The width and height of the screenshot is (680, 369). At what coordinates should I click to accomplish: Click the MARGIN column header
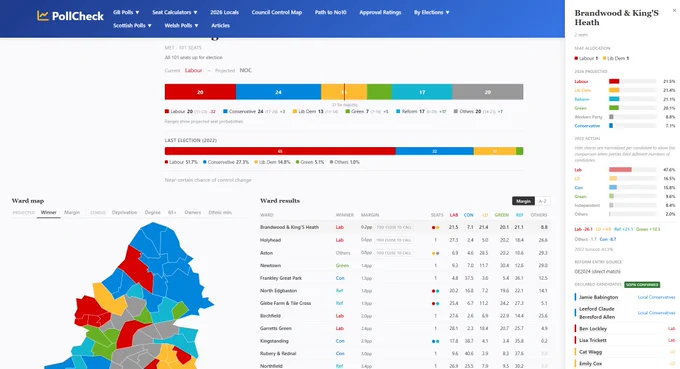tap(370, 215)
